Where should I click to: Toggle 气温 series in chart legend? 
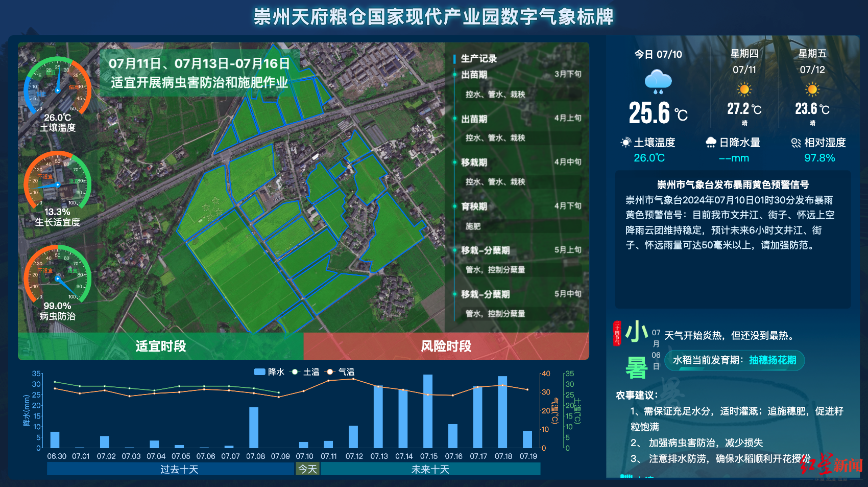pyautogui.click(x=340, y=372)
